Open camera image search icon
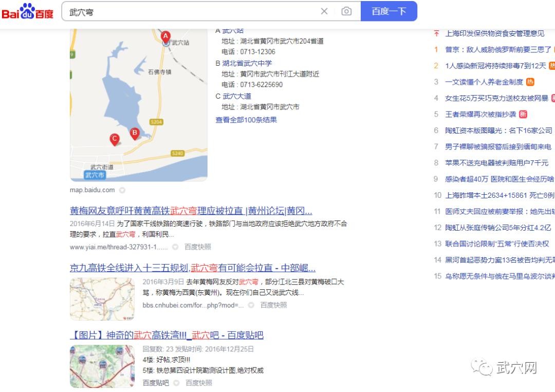 [x=346, y=11]
